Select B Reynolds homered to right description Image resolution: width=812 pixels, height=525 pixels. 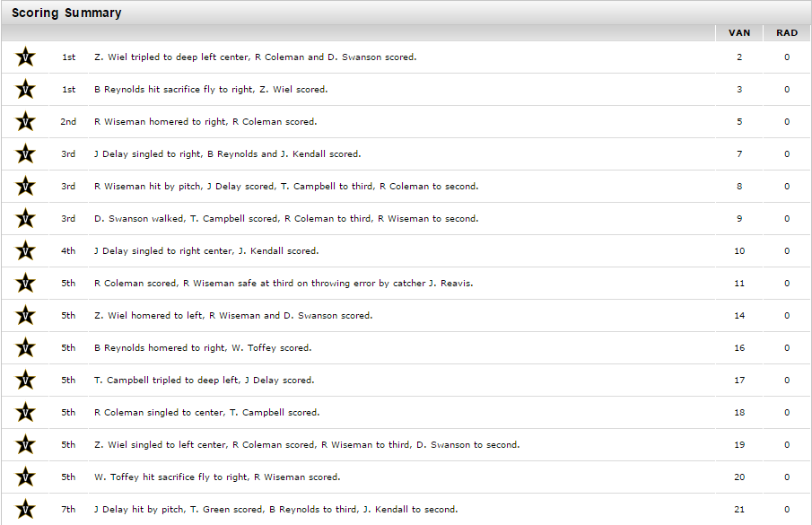203,347
